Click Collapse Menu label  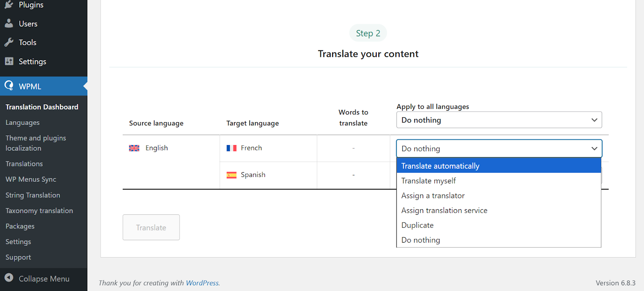pos(44,279)
